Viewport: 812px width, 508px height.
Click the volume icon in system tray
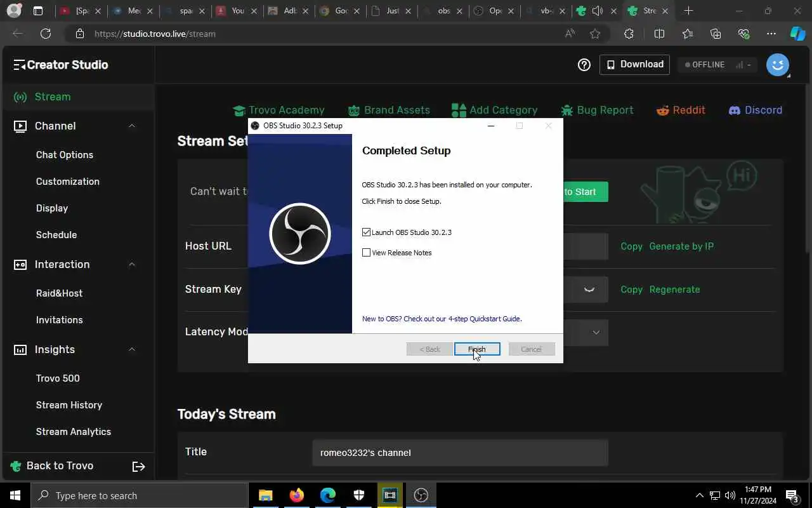coord(730,495)
